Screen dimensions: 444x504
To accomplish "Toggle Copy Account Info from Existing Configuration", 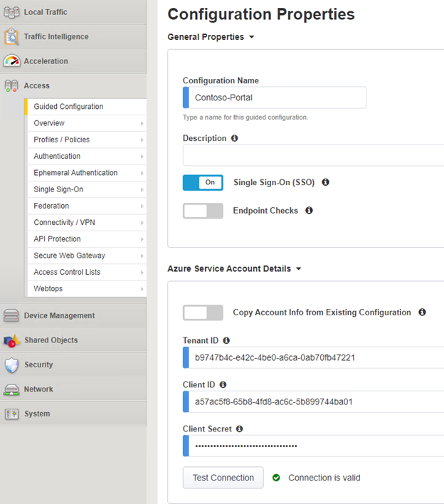I will 203,313.
